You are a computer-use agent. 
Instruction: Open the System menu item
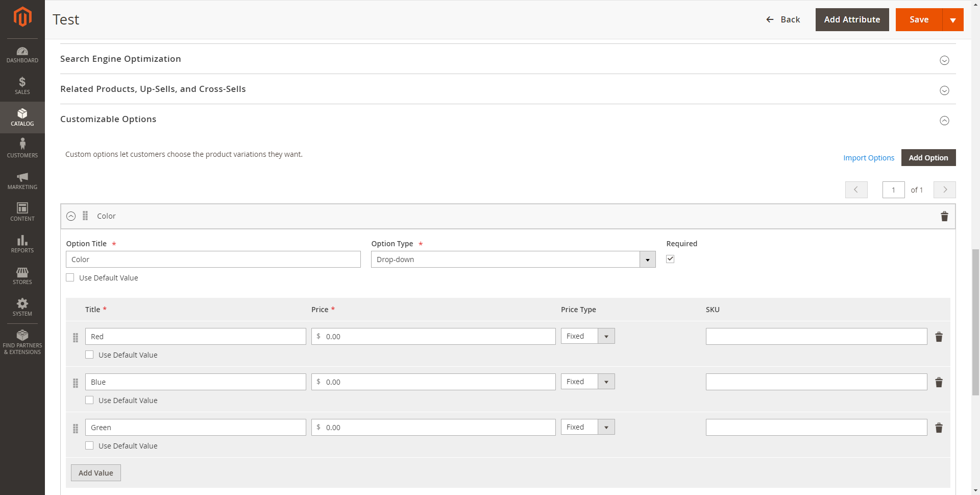click(22, 307)
